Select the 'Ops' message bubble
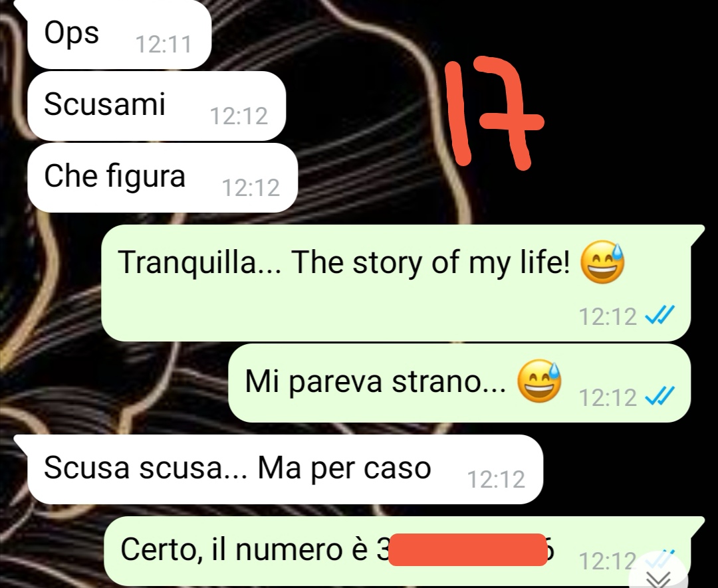Viewport: 718px width, 588px height. (119, 35)
